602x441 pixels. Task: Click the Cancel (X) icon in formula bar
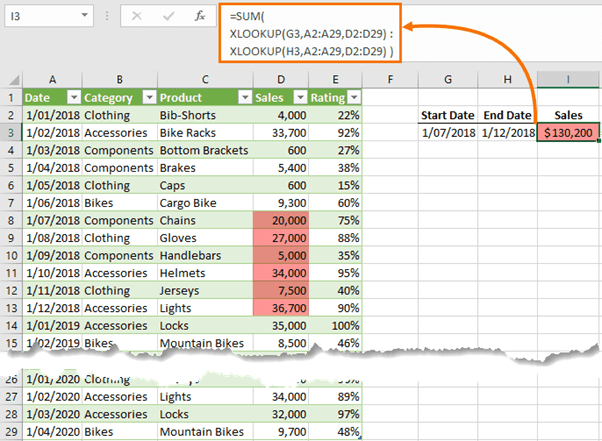click(x=137, y=16)
